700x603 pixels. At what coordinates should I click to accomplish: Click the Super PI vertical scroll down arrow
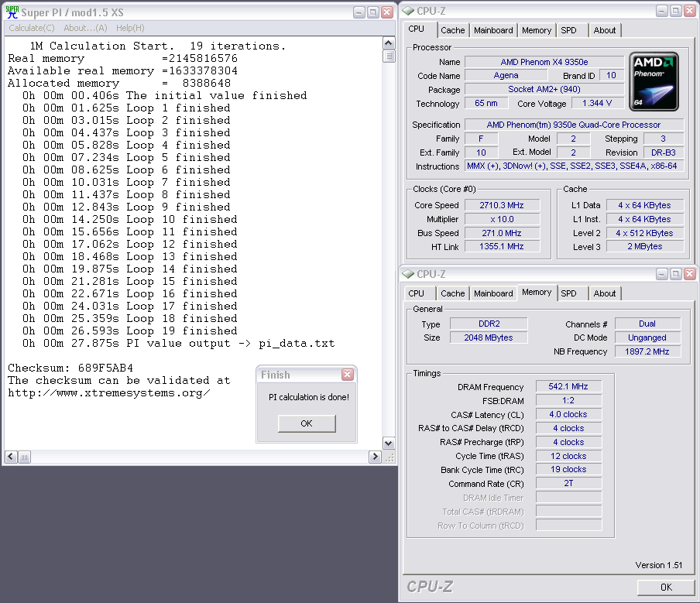(389, 444)
